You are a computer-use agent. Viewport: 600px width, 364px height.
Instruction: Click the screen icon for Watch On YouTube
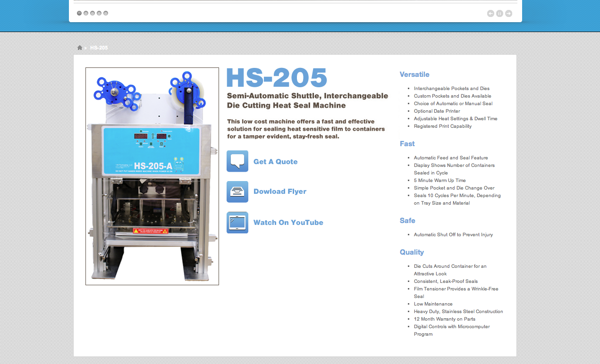[x=237, y=223]
